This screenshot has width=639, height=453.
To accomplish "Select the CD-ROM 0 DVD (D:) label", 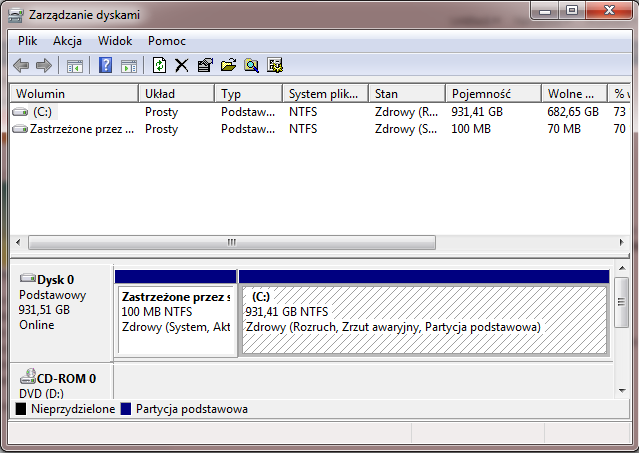I will (x=61, y=381).
